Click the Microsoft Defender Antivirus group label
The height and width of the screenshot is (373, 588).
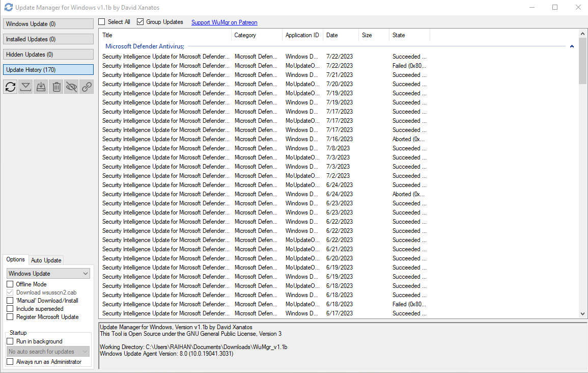145,46
